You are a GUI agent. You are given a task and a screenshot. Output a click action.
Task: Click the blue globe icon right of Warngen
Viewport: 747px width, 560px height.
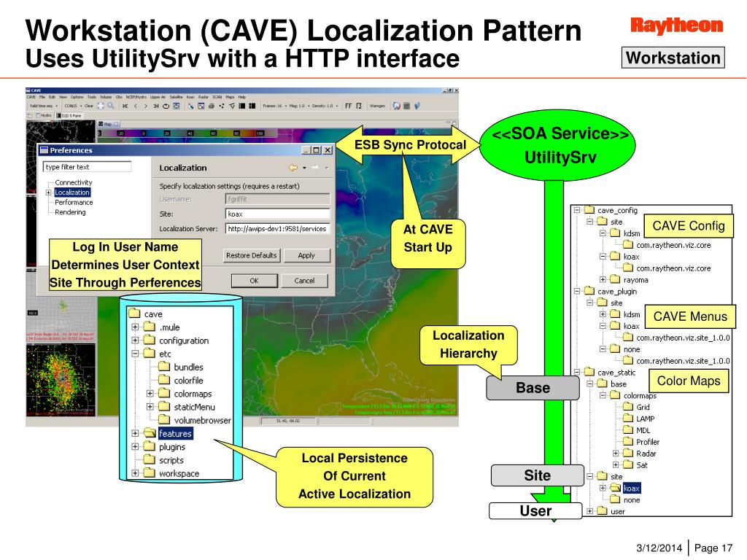click(x=396, y=106)
